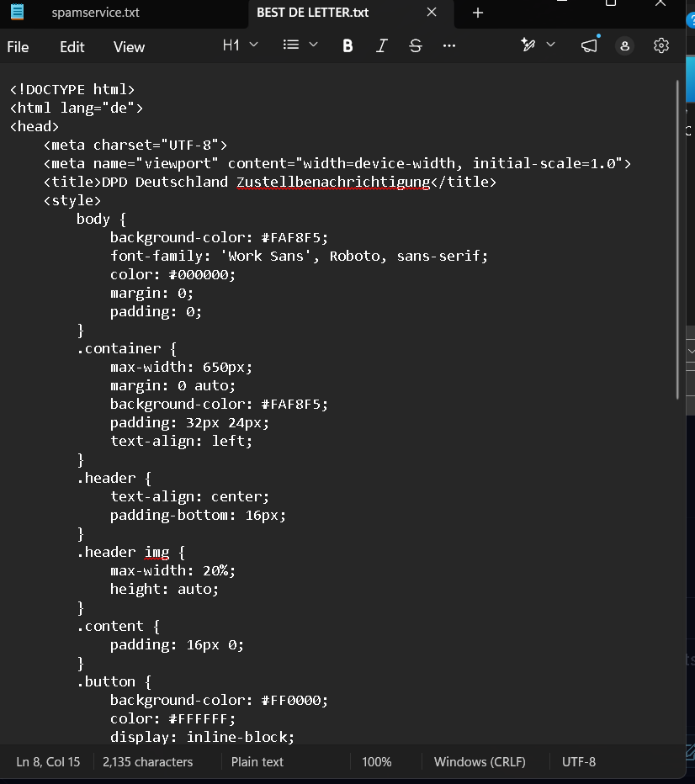Toggle strikethrough formatting
This screenshot has height=784, width=695.
pos(416,46)
